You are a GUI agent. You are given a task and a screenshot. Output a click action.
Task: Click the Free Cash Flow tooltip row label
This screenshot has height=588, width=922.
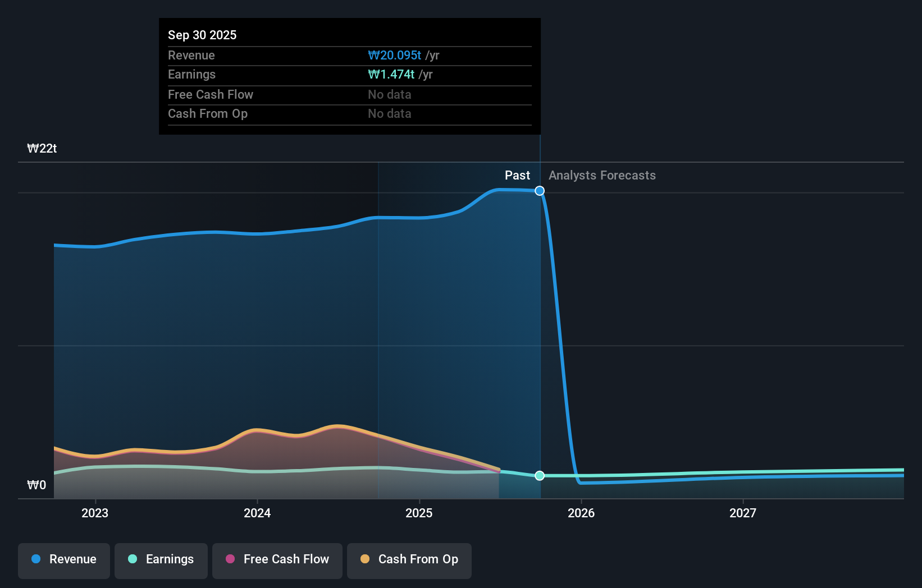(211, 95)
